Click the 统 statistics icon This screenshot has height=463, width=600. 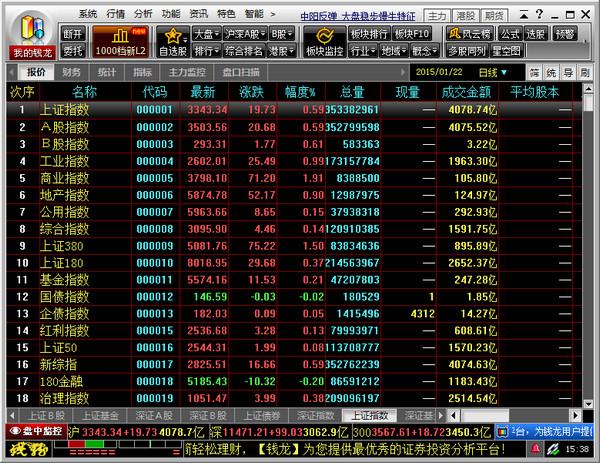pos(551,73)
